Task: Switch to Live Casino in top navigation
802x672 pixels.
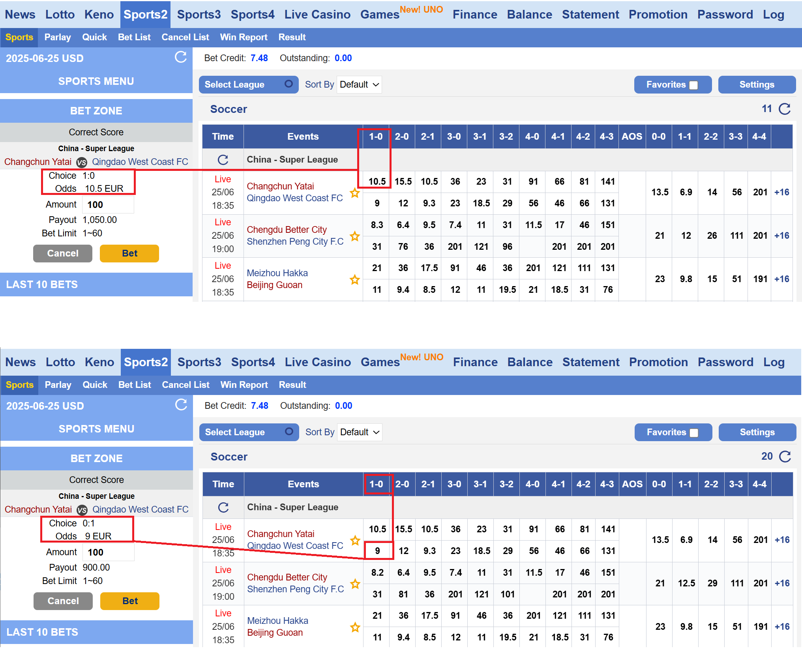Action: pyautogui.click(x=317, y=15)
